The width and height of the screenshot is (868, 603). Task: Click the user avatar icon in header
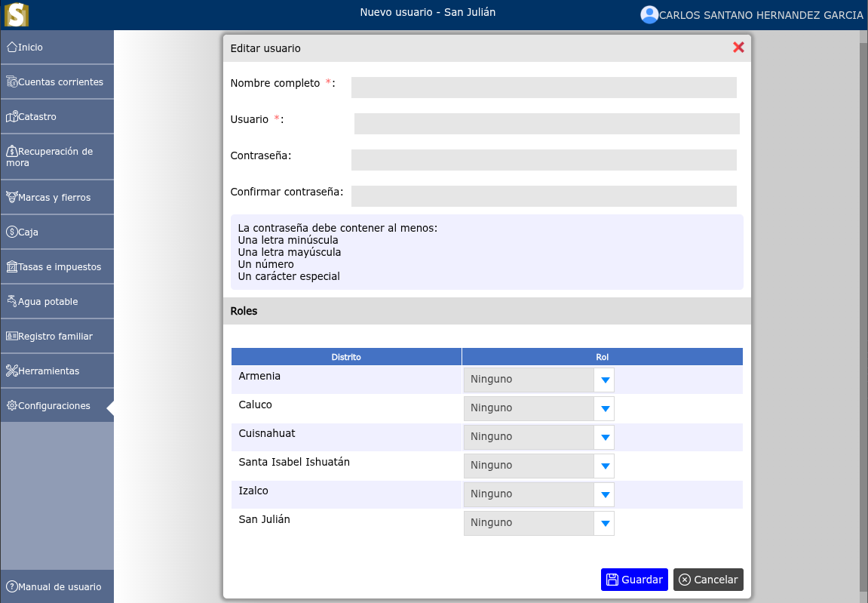(649, 14)
